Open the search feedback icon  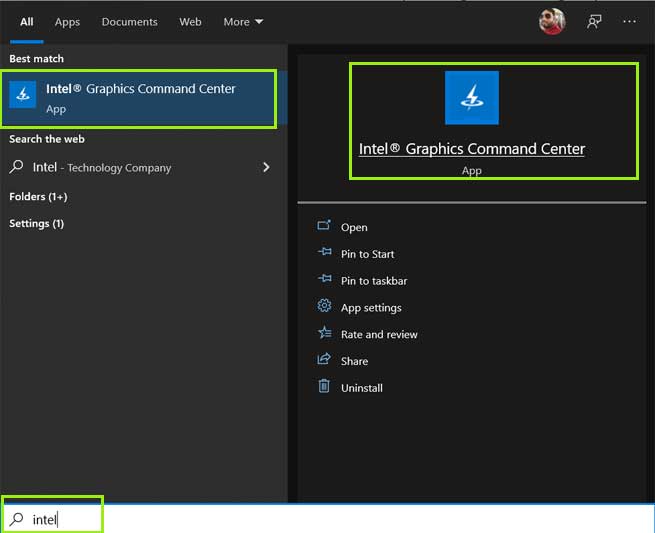pyautogui.click(x=594, y=21)
